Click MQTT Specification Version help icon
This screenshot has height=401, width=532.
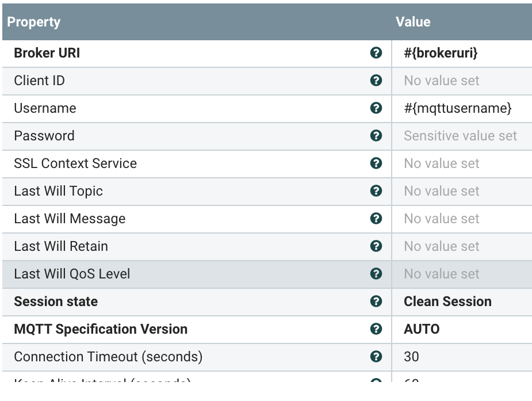coord(376,329)
